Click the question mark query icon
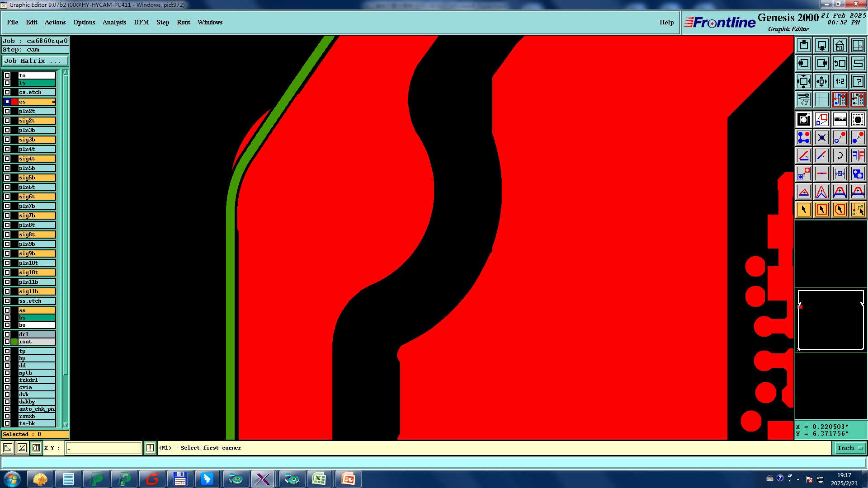The width and height of the screenshot is (868, 488). (x=858, y=81)
